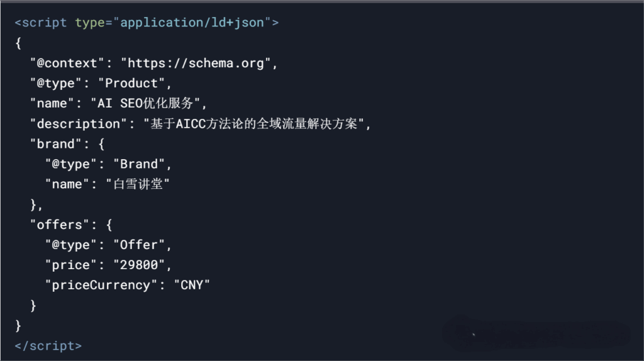
Task: Click the "白雪讲堂" brand name value
Action: (x=139, y=184)
